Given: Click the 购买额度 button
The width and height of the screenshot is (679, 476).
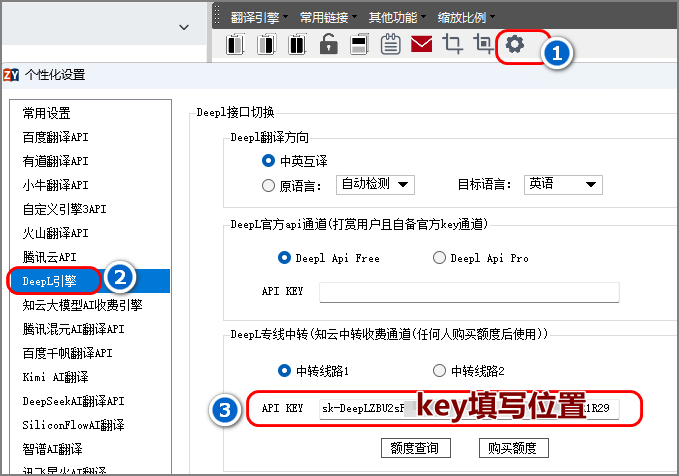Looking at the screenshot, I should pyautogui.click(x=514, y=447).
